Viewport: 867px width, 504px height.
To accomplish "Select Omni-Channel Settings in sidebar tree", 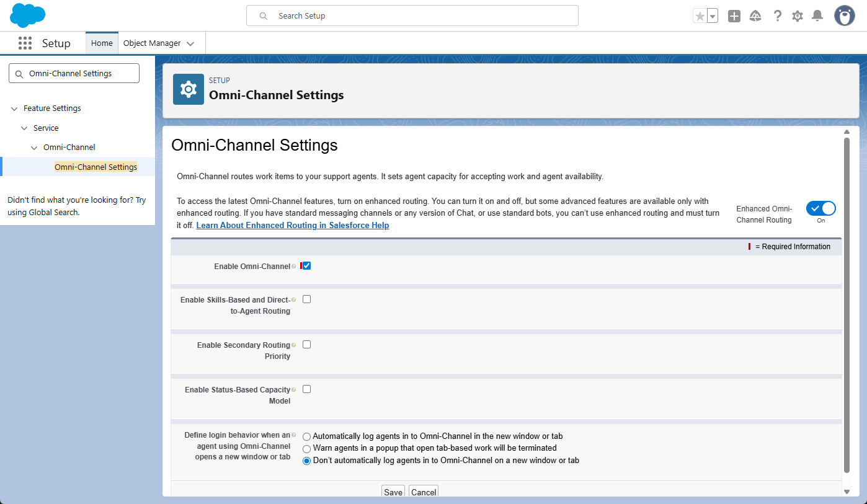I will (96, 167).
